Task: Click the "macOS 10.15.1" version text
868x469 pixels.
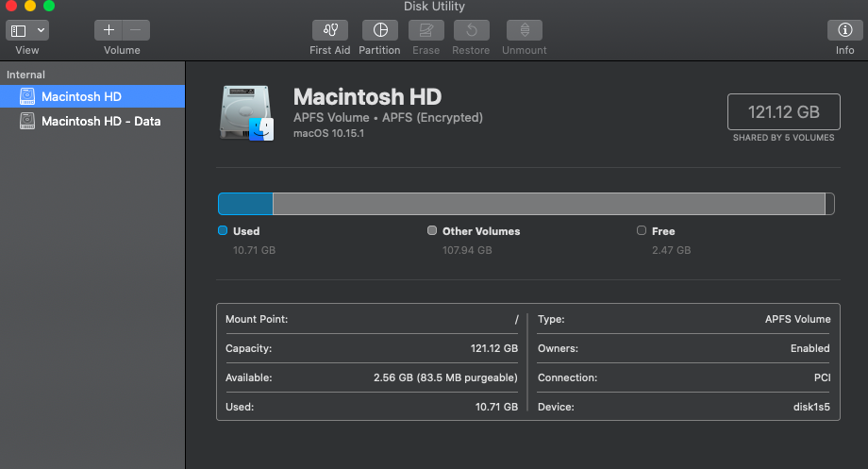Action: tap(329, 133)
